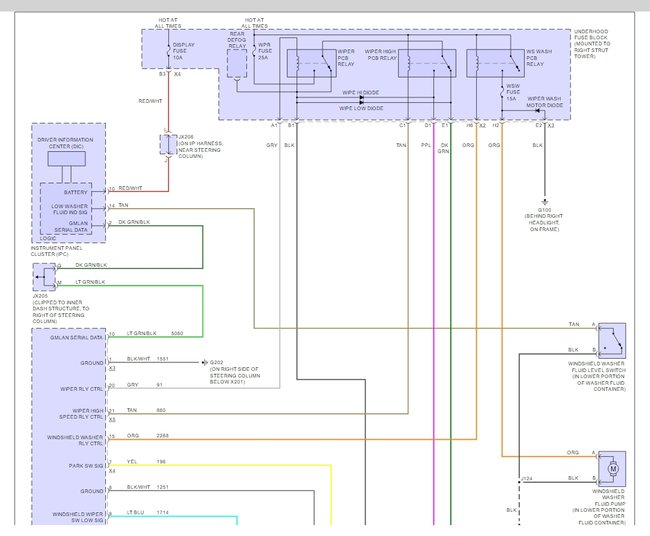
Task: Click circuit number 1551 on BLK/WHT wire
Action: tap(162, 359)
